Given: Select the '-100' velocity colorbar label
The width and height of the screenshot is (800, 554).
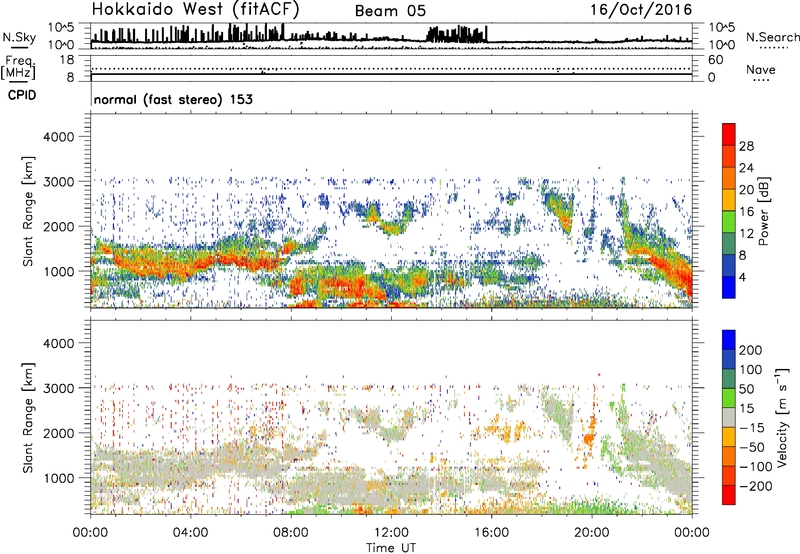Looking at the screenshot, I should click(756, 467).
